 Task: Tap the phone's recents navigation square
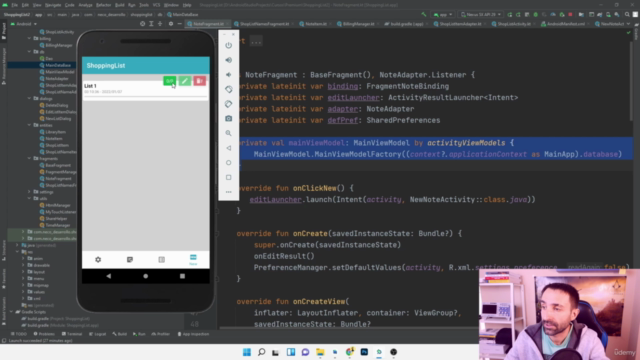pos(182,276)
